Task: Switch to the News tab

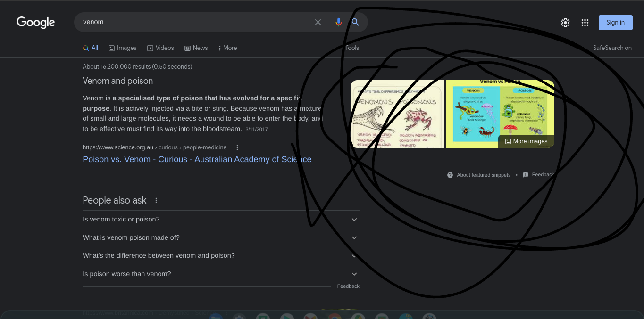Action: [196, 48]
